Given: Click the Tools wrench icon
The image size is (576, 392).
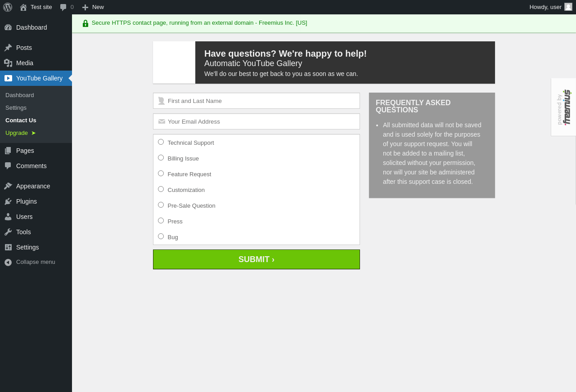Looking at the screenshot, I should pyautogui.click(x=8, y=232).
